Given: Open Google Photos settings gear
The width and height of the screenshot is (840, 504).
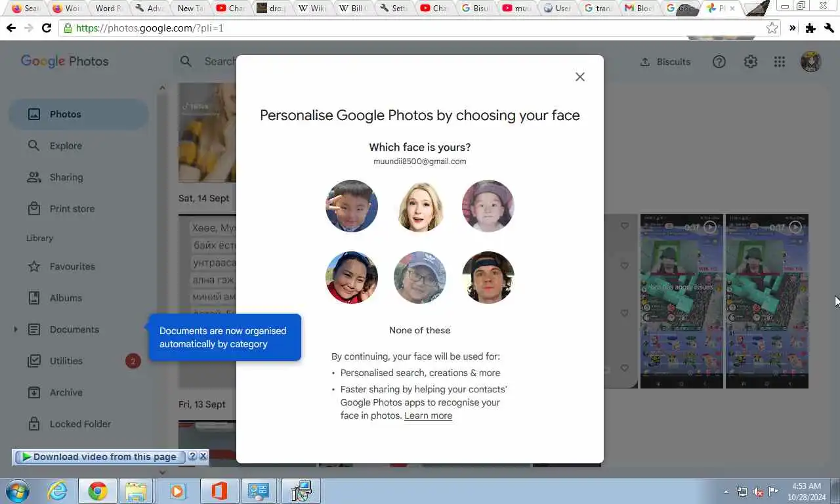Looking at the screenshot, I should coord(751,62).
